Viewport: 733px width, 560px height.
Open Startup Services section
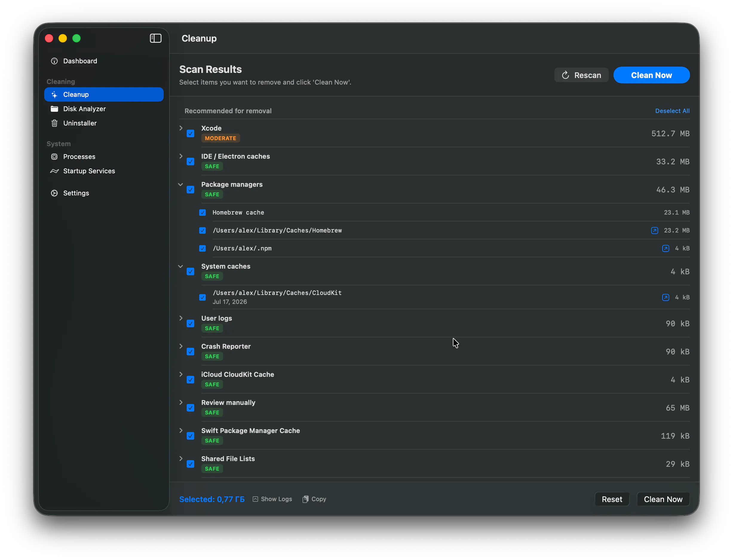(104, 171)
